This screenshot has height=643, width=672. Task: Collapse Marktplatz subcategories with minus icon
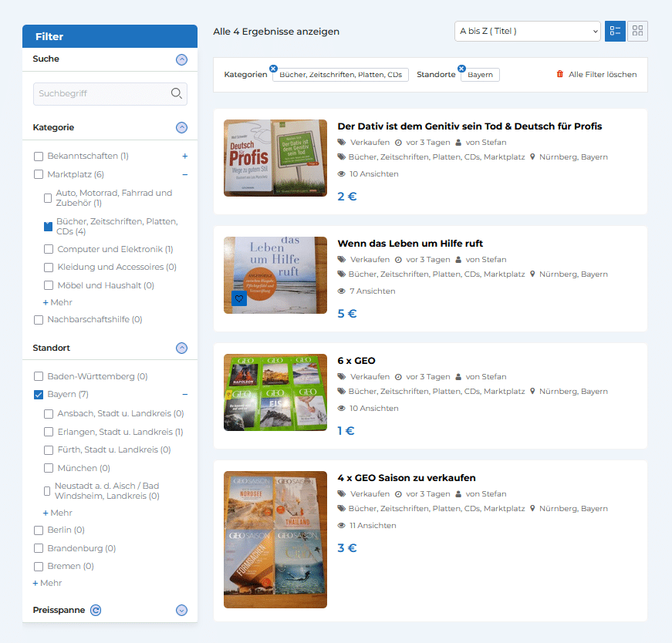click(x=184, y=174)
